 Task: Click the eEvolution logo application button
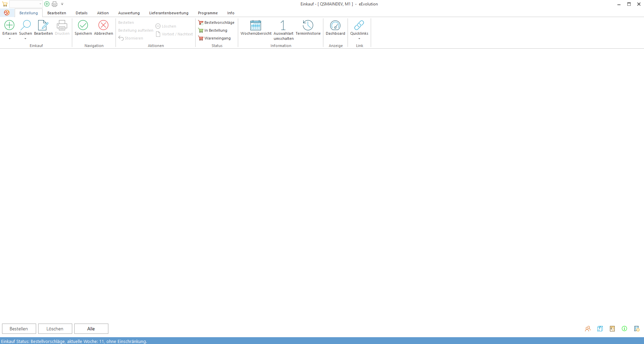click(x=7, y=13)
